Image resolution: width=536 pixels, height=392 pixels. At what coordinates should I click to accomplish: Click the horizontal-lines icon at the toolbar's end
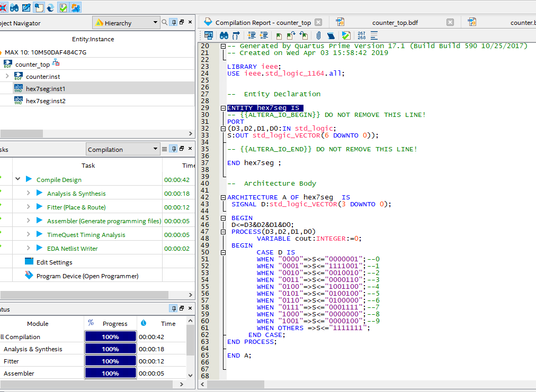(x=374, y=35)
